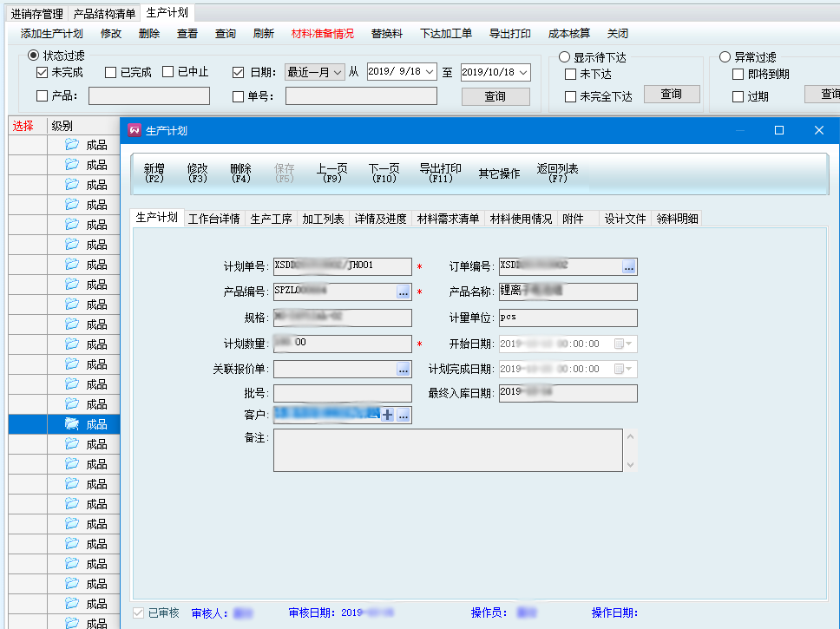Enable the 产品 filter checkbox

pyautogui.click(x=42, y=96)
